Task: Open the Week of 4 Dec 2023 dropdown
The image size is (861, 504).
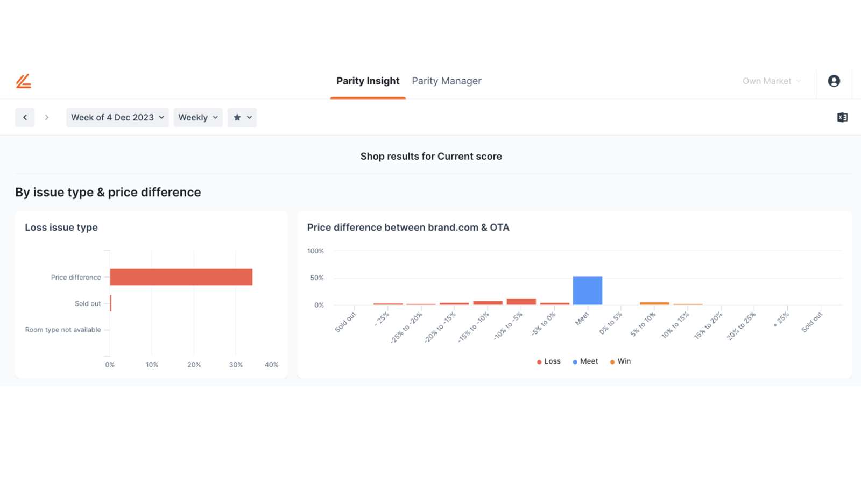Action: click(117, 117)
